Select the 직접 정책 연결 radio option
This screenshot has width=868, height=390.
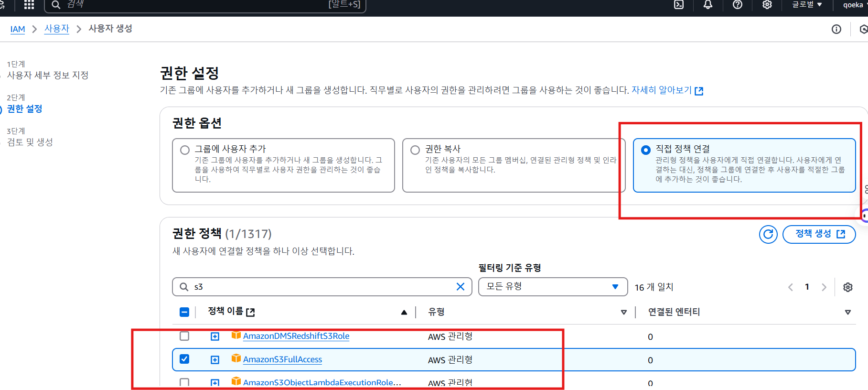(x=646, y=150)
